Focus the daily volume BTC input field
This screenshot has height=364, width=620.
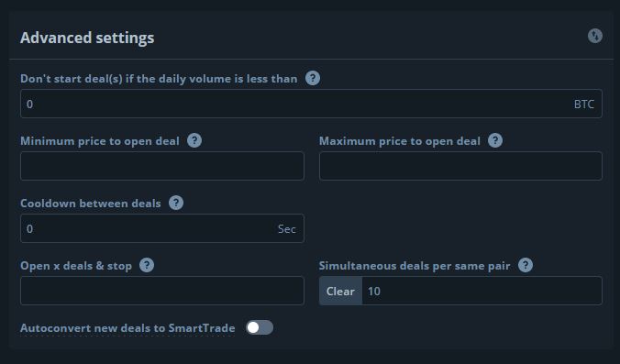point(311,104)
